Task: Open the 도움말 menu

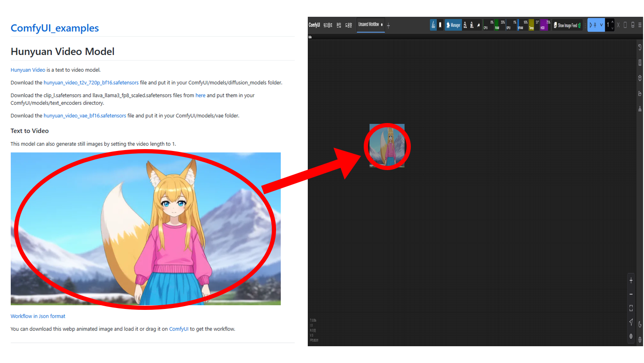Action: coord(349,25)
